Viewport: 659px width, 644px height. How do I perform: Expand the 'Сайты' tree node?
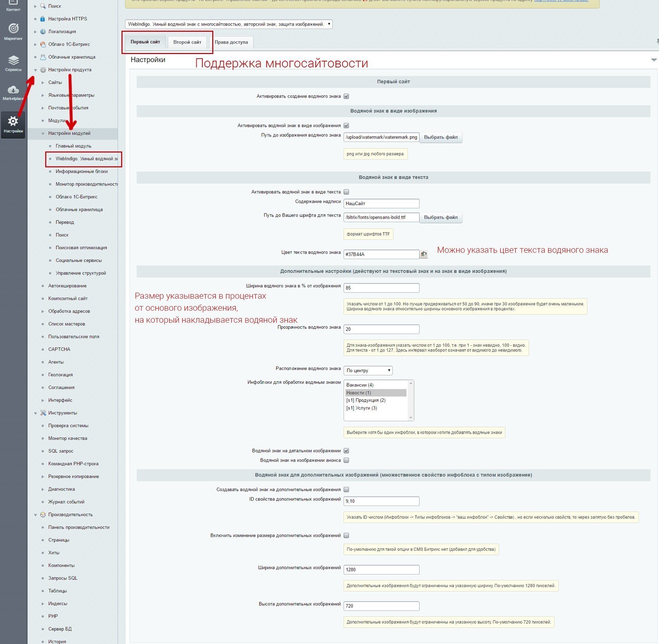43,83
